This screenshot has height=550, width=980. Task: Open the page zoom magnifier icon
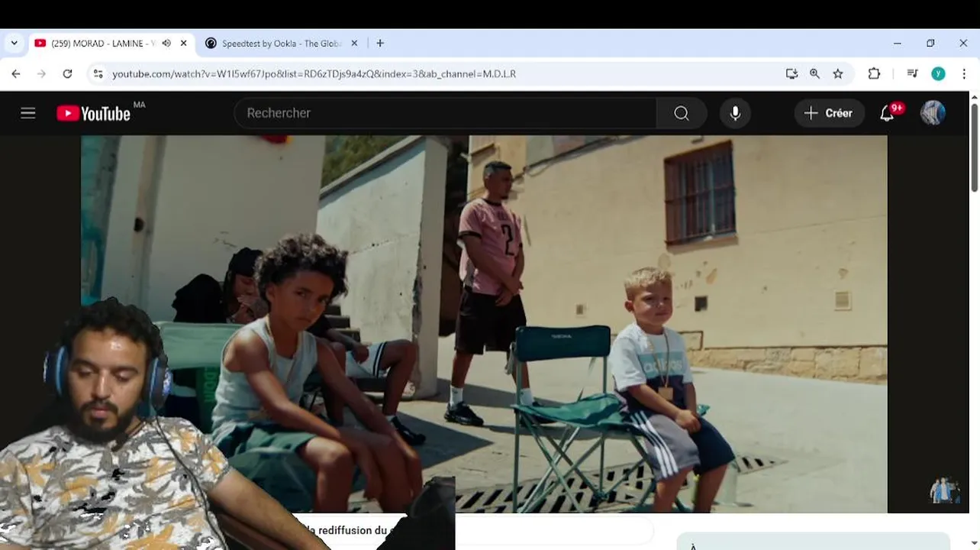(x=815, y=74)
